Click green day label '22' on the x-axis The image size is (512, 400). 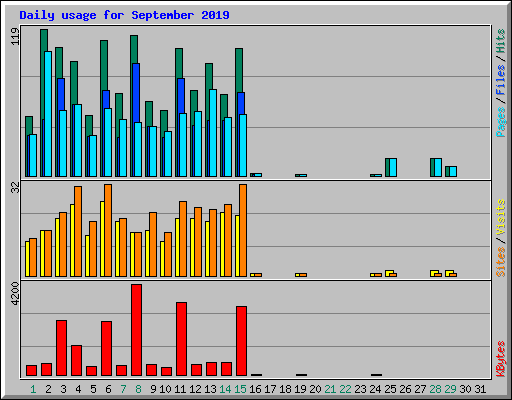click(345, 389)
